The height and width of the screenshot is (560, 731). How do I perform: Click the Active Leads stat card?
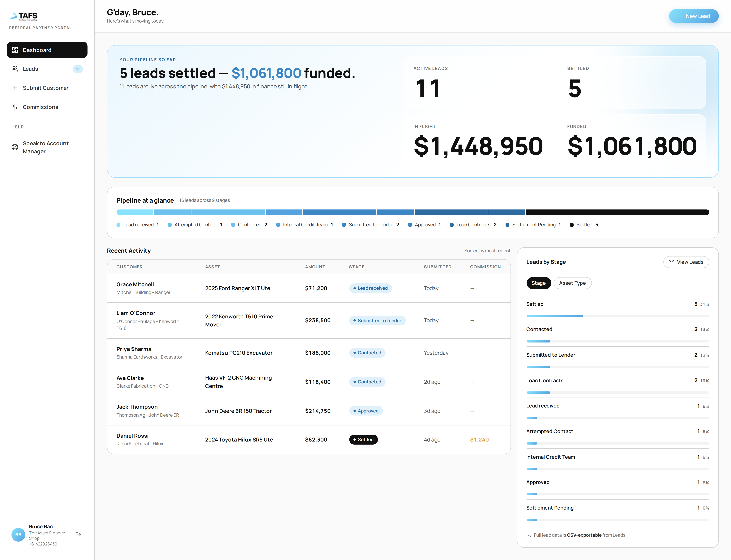pos(478,83)
